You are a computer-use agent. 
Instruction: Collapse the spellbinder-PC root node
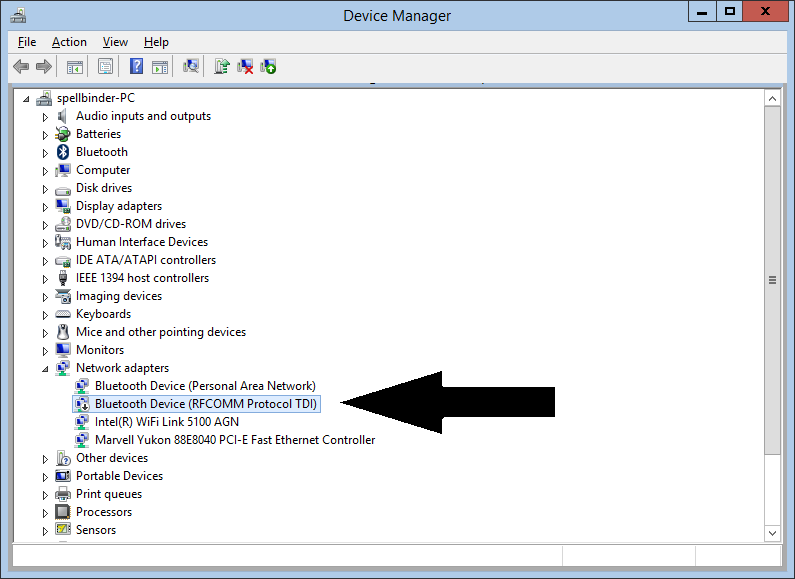point(26,98)
